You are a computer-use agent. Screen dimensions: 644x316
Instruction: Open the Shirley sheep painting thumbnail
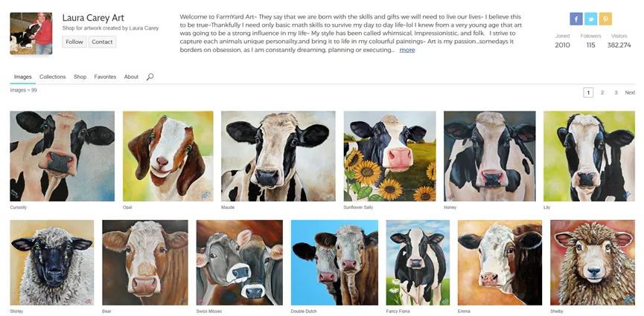coord(52,262)
